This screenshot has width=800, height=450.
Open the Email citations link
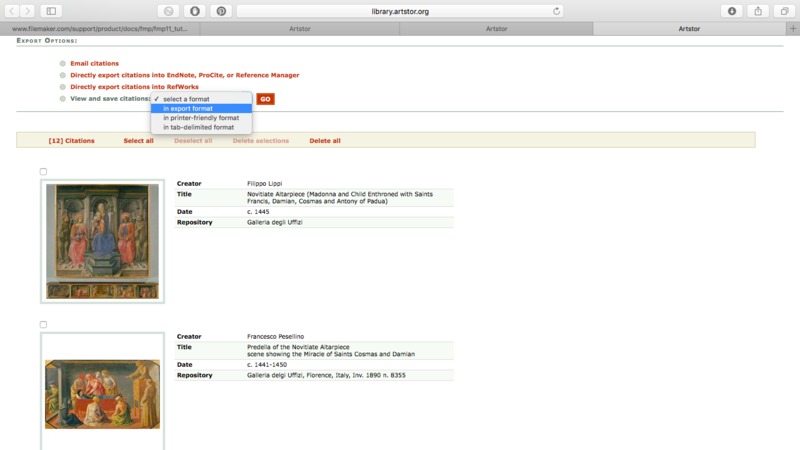click(94, 63)
